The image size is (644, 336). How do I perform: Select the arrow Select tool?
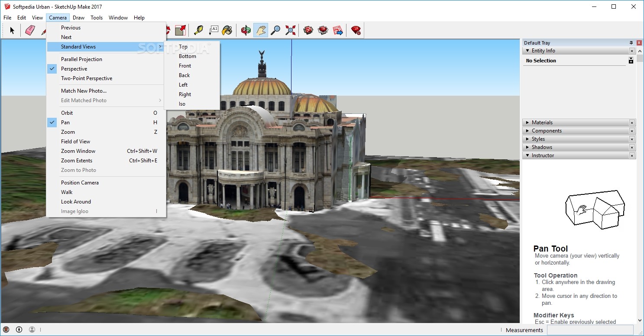tap(12, 30)
